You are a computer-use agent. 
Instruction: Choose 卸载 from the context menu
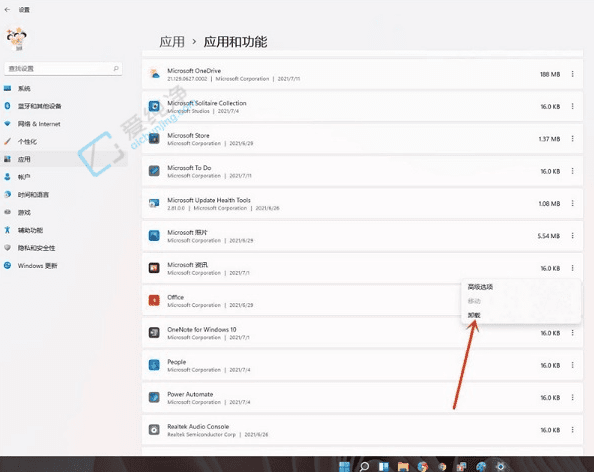pos(474,315)
